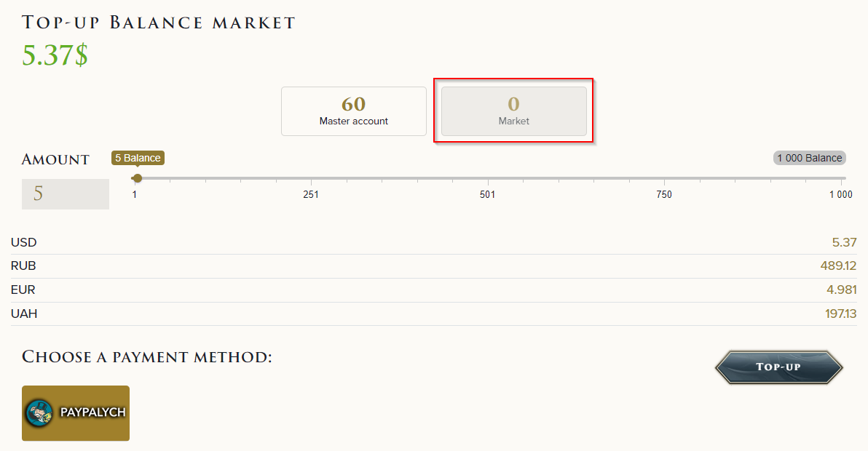Choose the PAYPALYCH payment method label
Image resolution: width=868 pixels, height=451 pixels.
pyautogui.click(x=92, y=412)
